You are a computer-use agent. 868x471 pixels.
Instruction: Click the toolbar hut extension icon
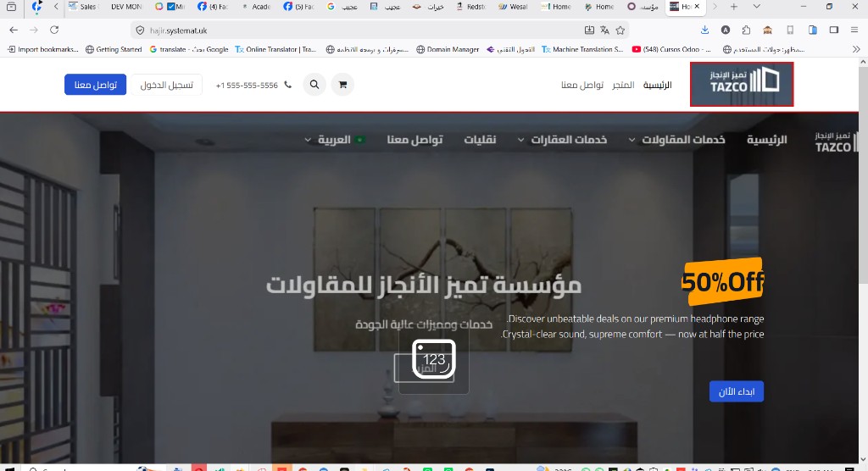pyautogui.click(x=767, y=30)
